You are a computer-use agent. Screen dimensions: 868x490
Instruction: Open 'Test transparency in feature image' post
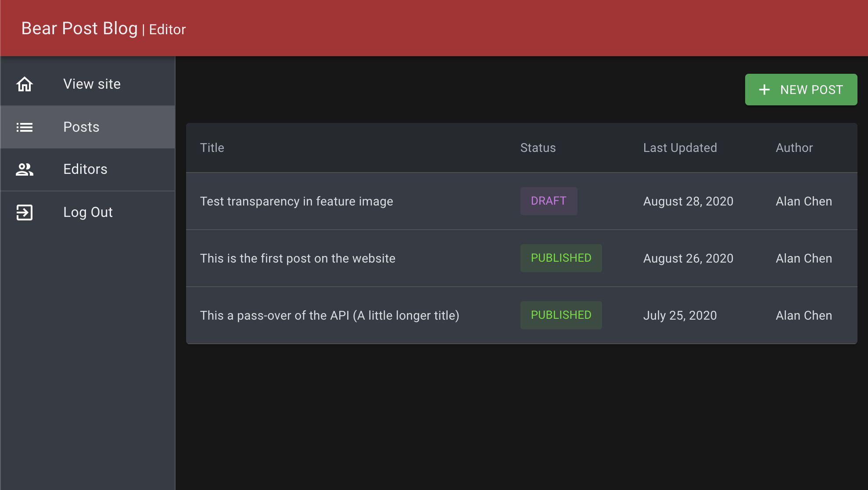pyautogui.click(x=296, y=201)
